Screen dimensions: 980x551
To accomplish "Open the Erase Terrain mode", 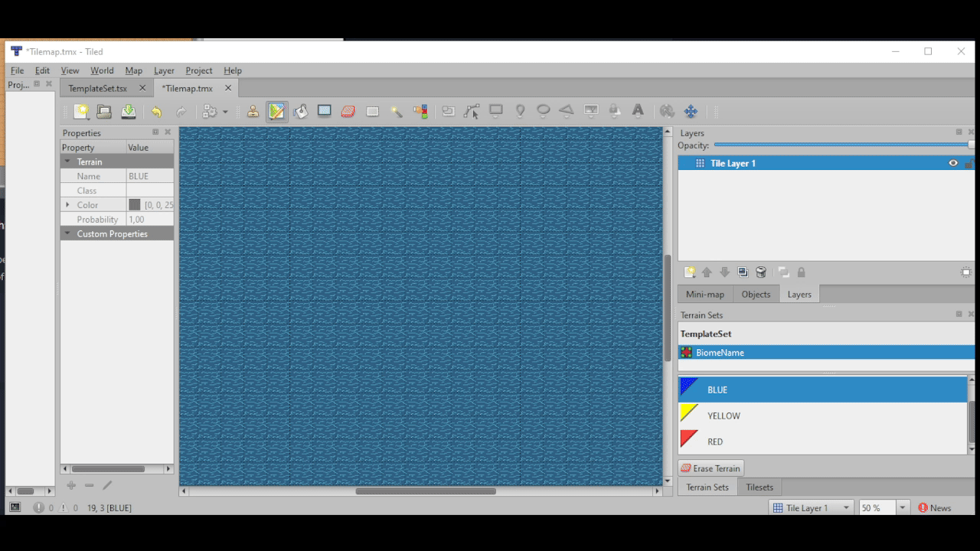I will 710,468.
